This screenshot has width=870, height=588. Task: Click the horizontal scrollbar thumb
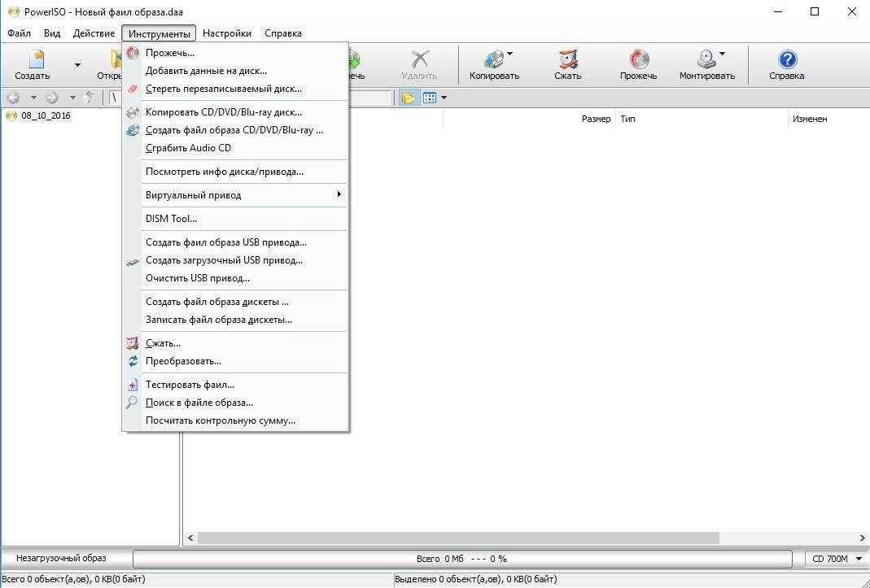(x=458, y=538)
